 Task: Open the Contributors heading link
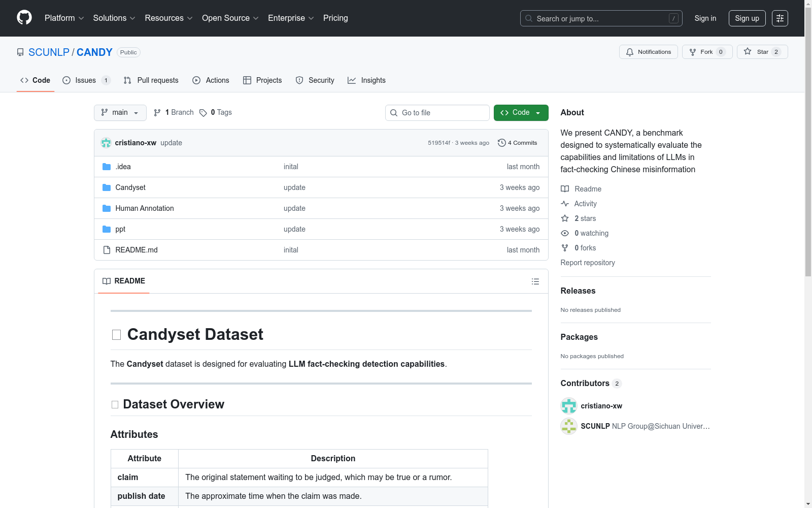591,384
